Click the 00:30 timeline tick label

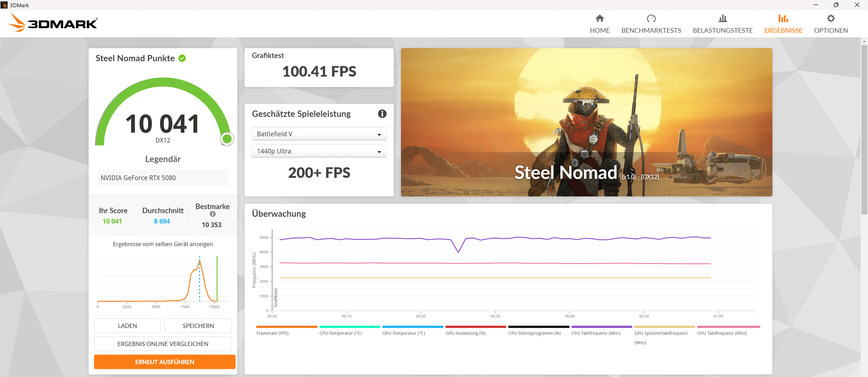[x=495, y=316]
